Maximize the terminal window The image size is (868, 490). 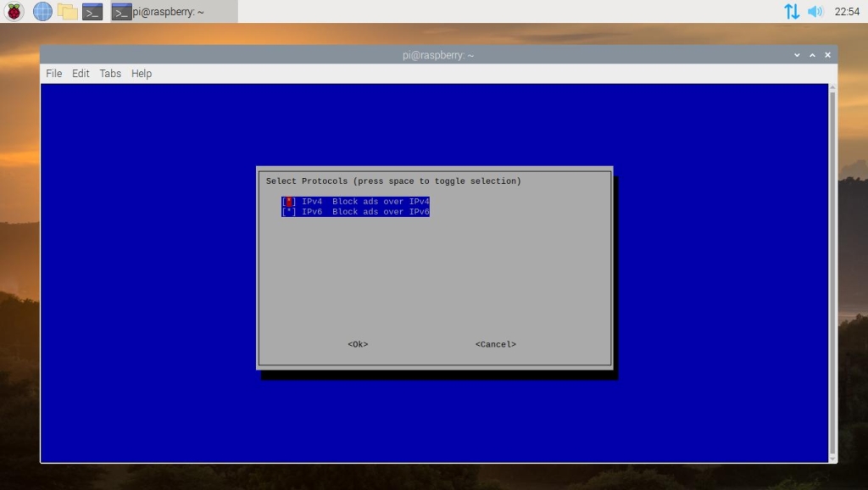(x=812, y=55)
